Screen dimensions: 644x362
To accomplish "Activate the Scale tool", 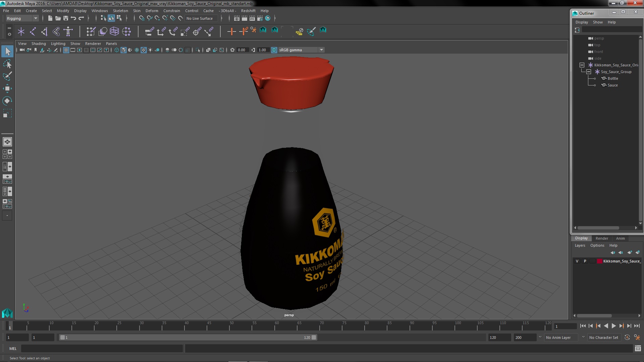I will [7, 113].
